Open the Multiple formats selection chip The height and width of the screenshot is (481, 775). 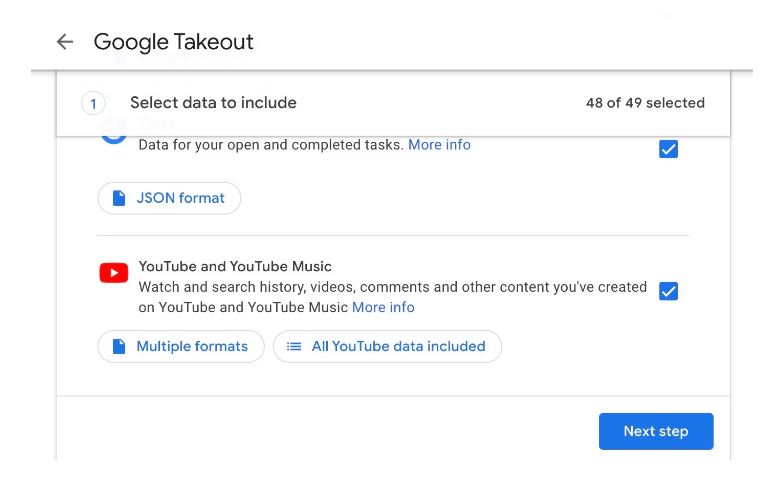point(181,347)
